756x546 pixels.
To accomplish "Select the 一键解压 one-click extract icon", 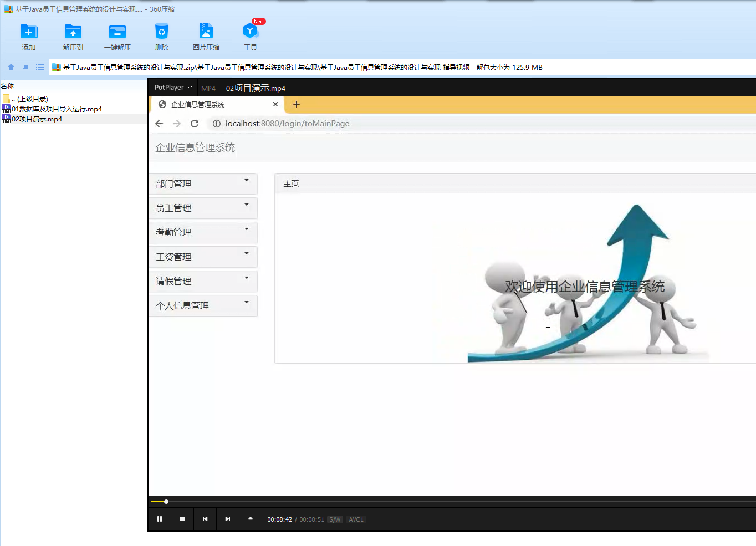I will pyautogui.click(x=118, y=37).
